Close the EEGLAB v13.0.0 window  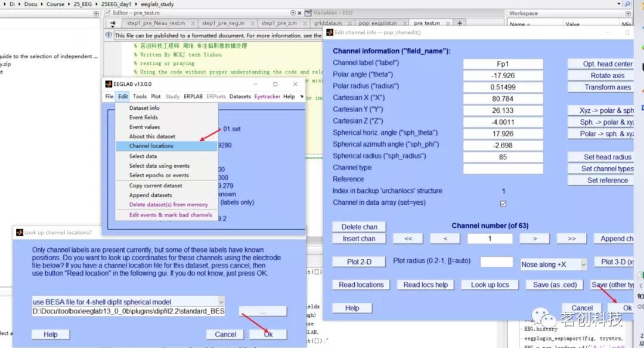[x=295, y=84]
